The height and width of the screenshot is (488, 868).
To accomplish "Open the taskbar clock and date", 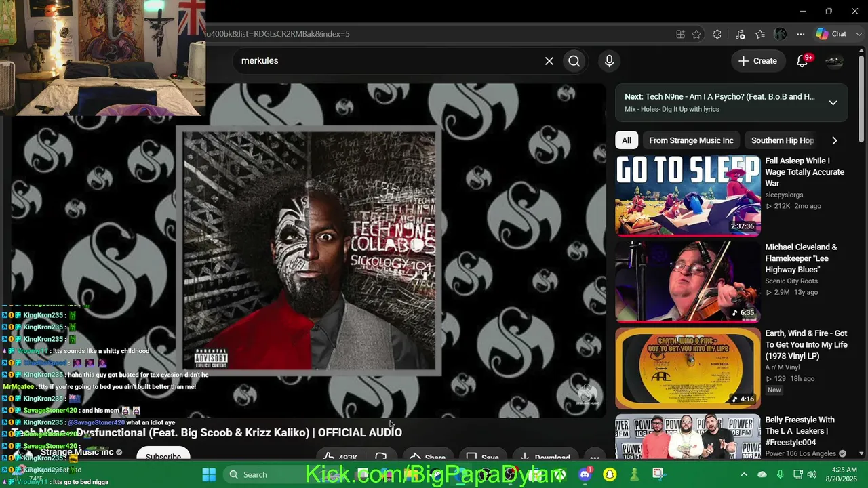I will (844, 474).
